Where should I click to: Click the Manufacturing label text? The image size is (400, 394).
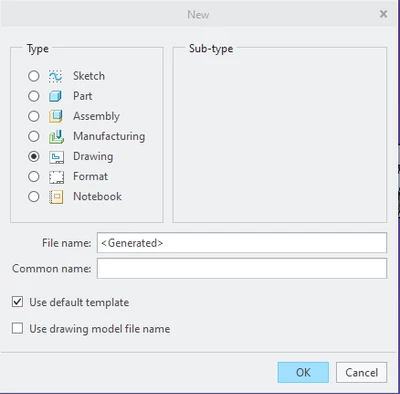[x=109, y=136]
